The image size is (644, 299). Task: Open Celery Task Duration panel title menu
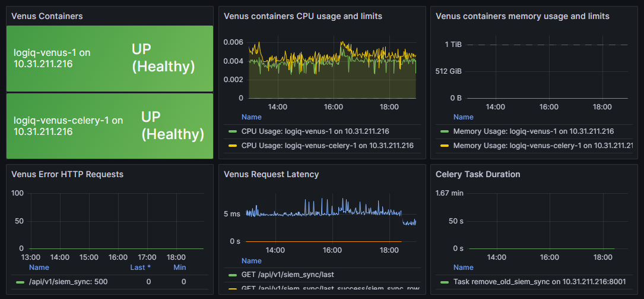click(478, 174)
